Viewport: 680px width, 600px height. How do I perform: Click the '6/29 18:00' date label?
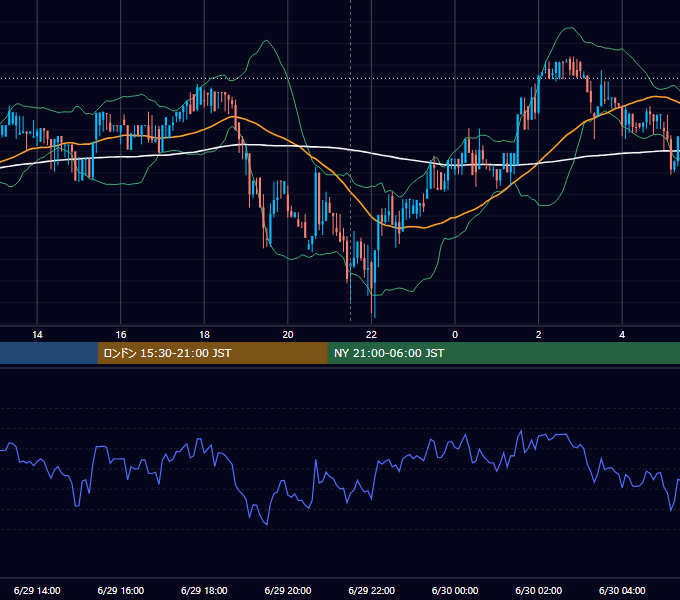pyautogui.click(x=204, y=590)
